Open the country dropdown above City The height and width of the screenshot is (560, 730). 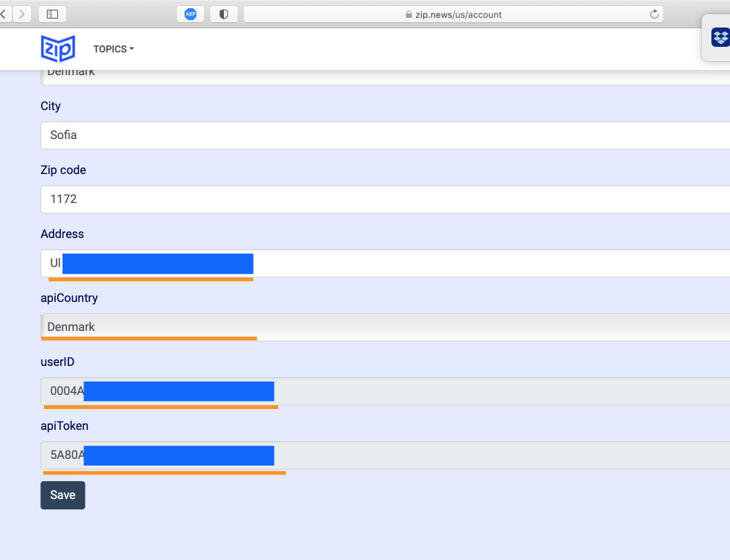[385, 74]
